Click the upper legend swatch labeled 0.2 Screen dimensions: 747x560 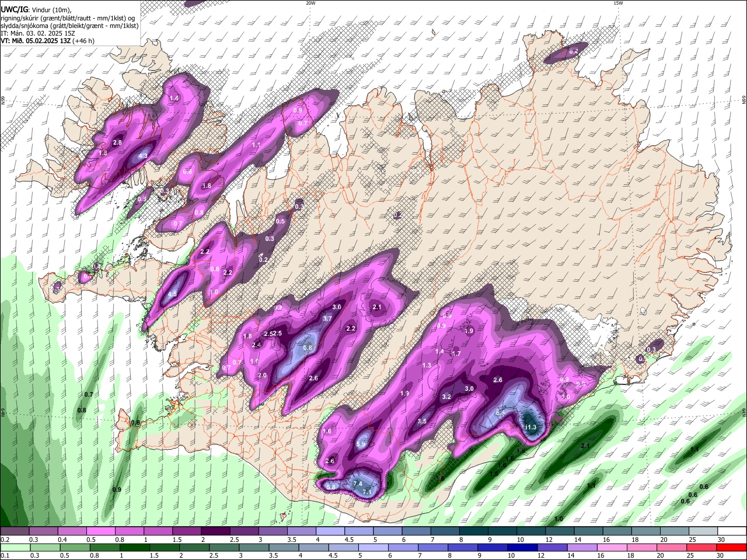point(15,532)
